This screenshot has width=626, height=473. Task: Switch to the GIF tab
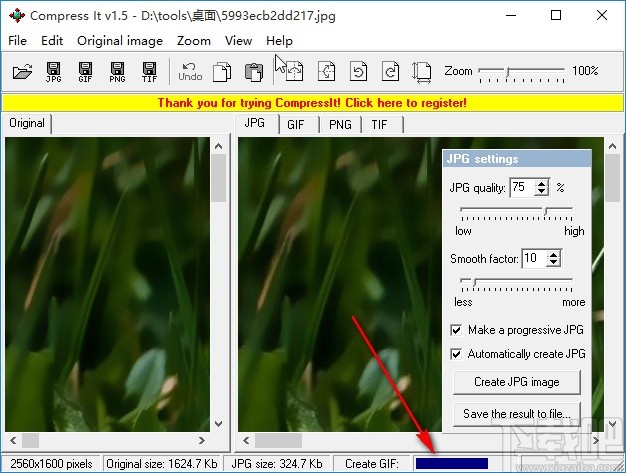click(x=296, y=124)
